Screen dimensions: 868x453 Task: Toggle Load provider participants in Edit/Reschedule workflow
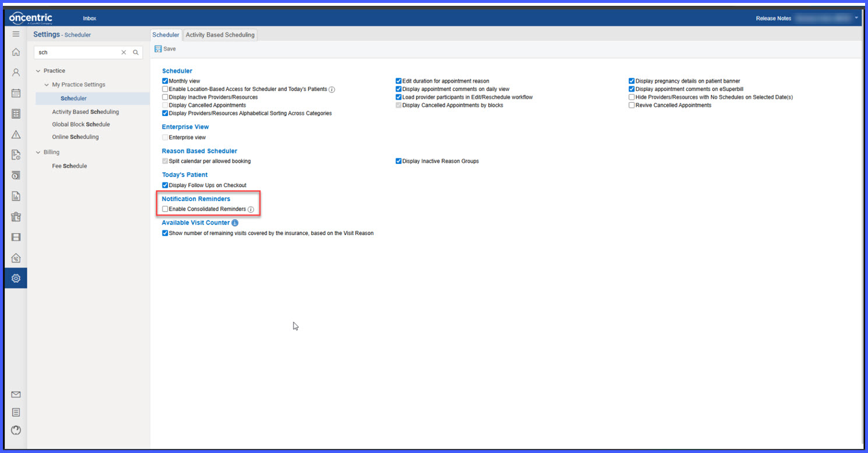399,97
